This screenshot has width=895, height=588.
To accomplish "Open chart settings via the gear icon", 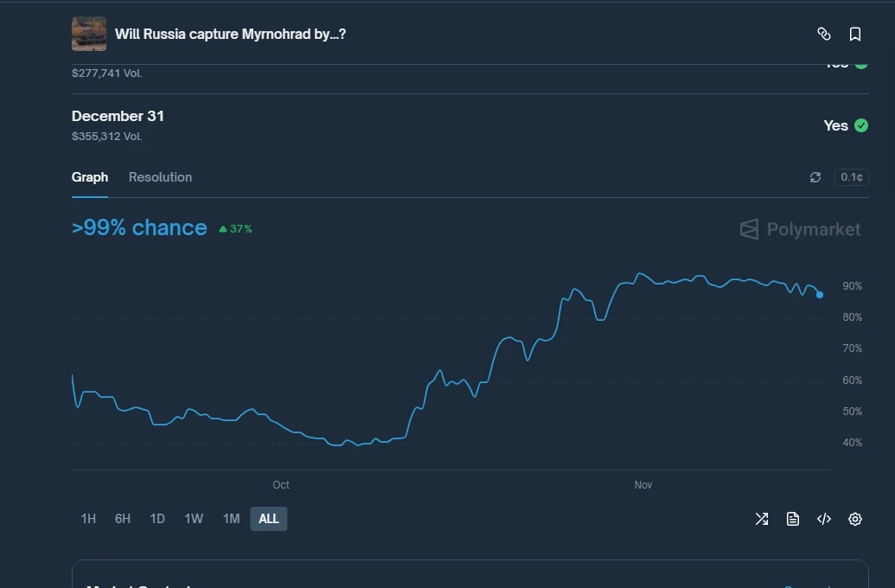I will [x=854, y=519].
